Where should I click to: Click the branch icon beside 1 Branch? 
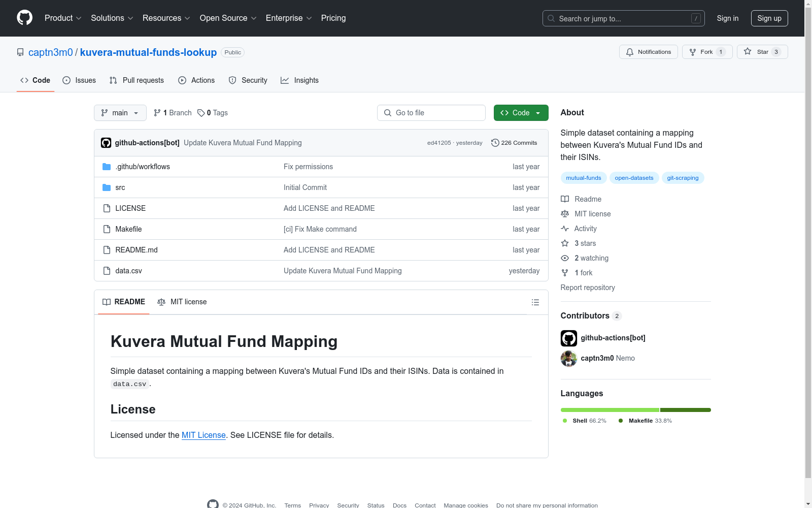pos(157,113)
